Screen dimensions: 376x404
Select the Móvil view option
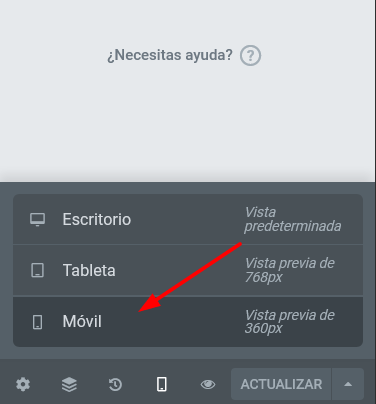188,321
